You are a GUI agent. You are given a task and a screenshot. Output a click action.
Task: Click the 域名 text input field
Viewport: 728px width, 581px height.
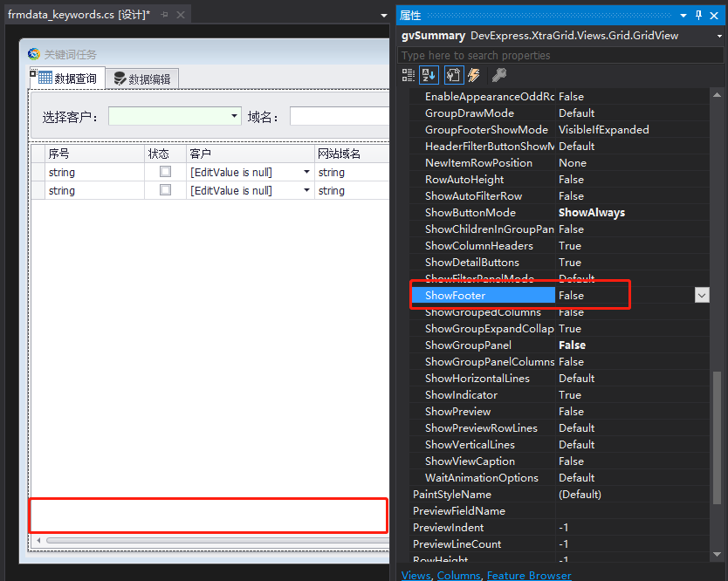click(x=340, y=116)
